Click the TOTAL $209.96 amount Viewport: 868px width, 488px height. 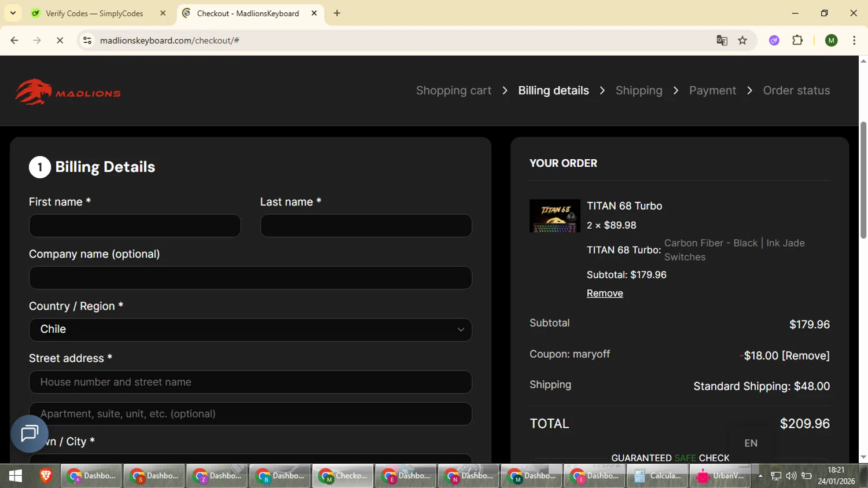tap(805, 423)
